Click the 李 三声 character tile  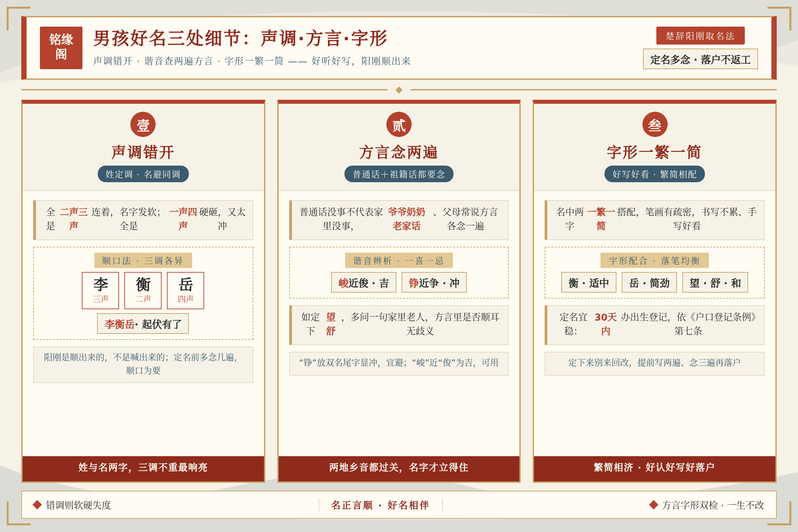tap(100, 290)
